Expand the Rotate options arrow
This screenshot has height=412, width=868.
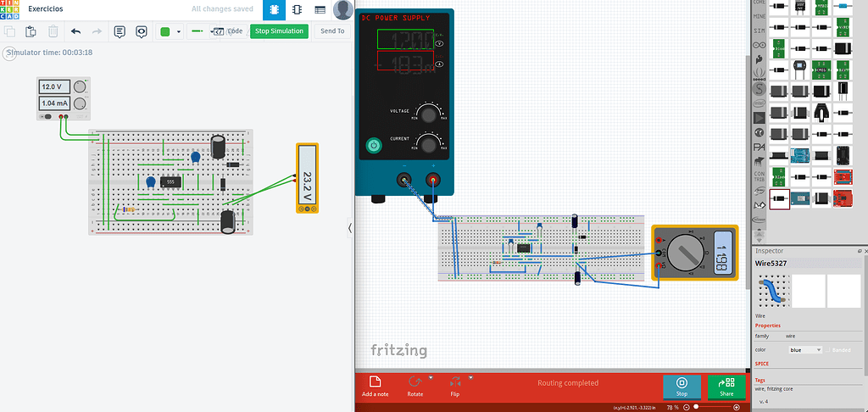(431, 377)
